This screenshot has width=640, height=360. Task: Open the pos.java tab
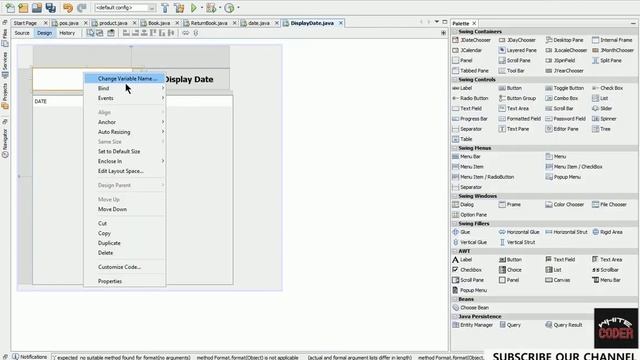[69, 23]
